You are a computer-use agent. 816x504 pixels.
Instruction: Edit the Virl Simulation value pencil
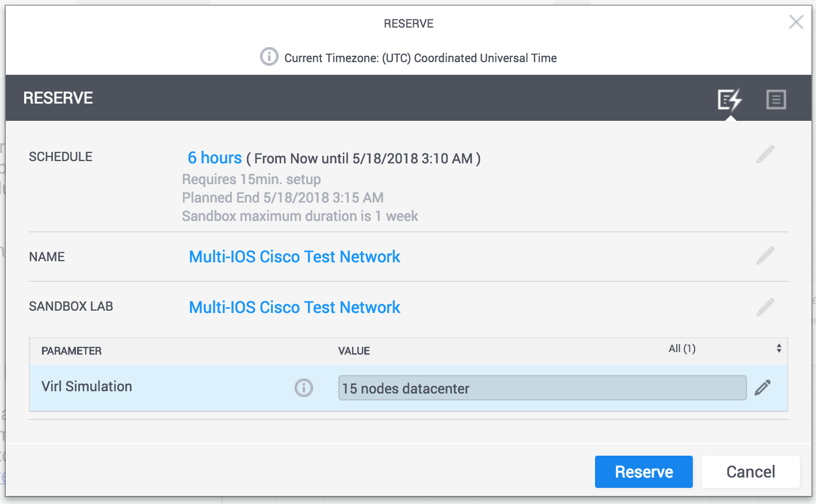tap(762, 388)
